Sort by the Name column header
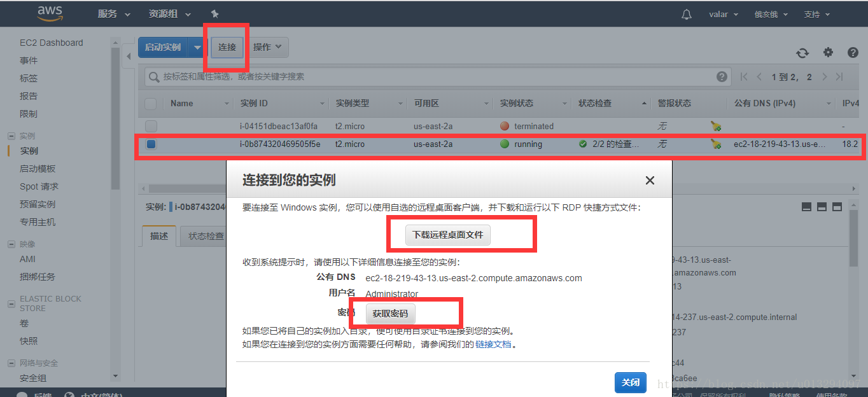 point(182,103)
